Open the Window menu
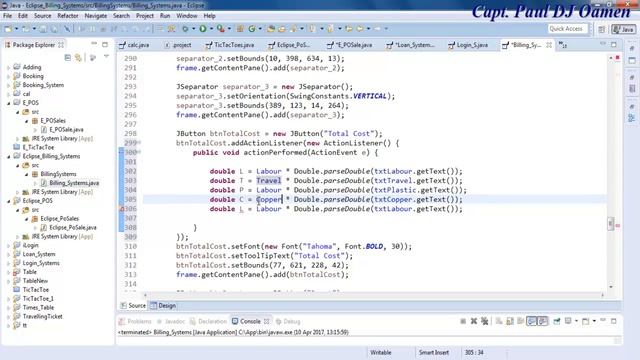640x360 pixels. (187, 16)
